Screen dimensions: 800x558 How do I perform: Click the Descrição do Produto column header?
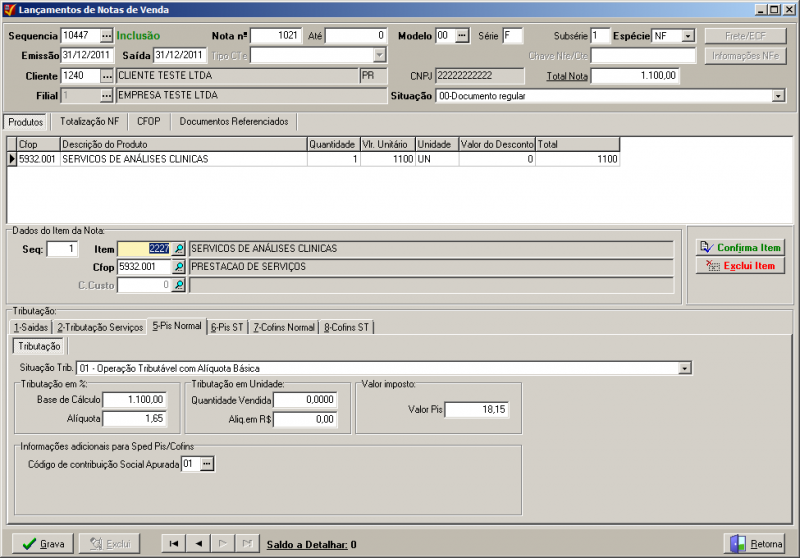184,144
